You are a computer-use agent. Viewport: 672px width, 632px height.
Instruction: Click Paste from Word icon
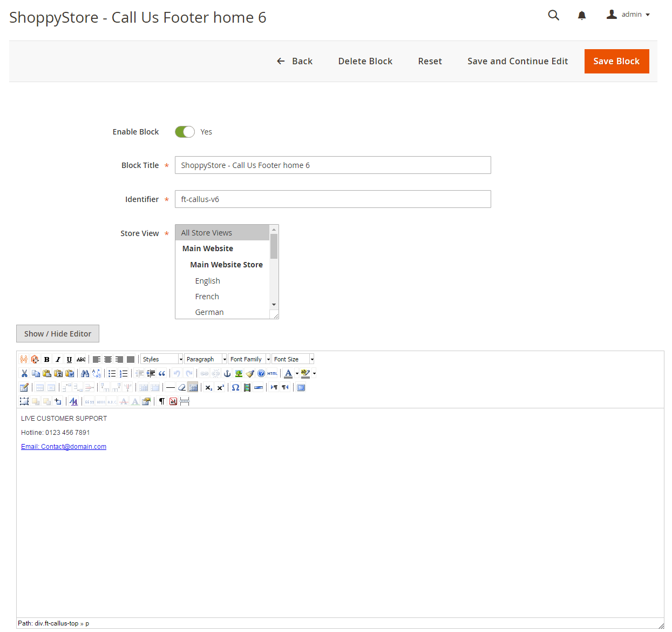point(70,373)
